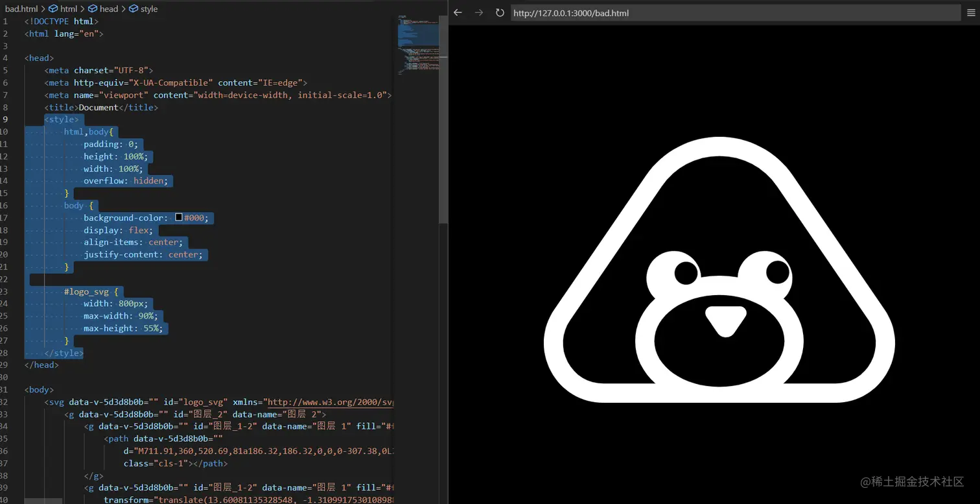Click the svg id="logo_svg" line
The image size is (980, 504).
tap(218, 402)
